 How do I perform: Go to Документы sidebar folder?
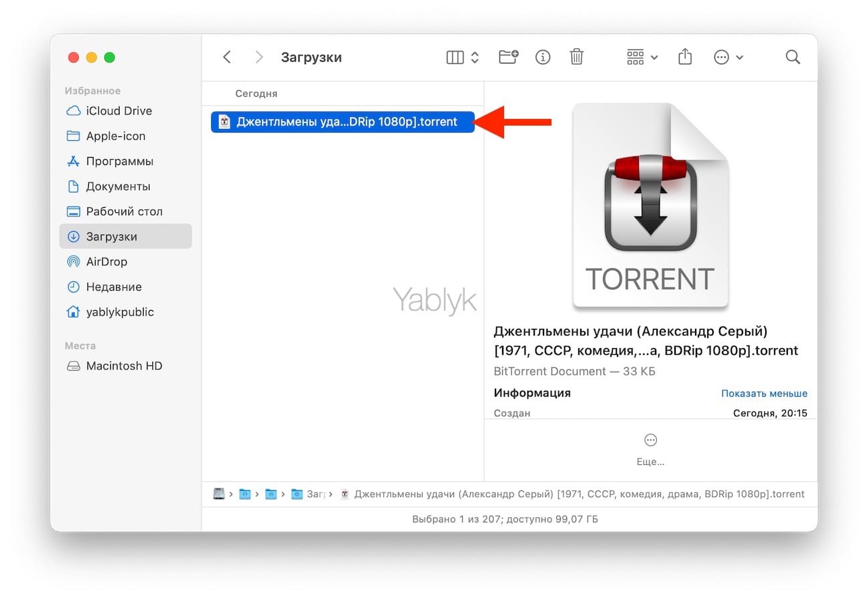(x=118, y=186)
